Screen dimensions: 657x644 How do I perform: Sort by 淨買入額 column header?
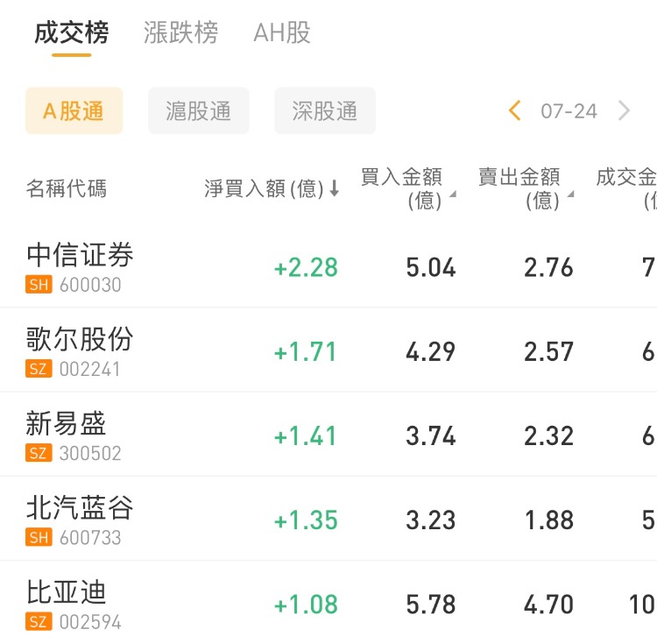[x=263, y=188]
